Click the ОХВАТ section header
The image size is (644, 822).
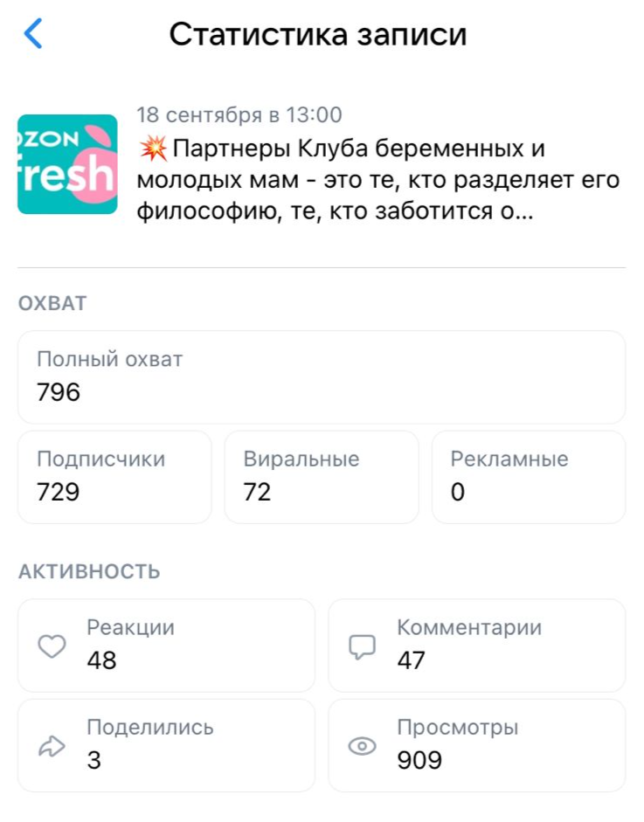click(52, 304)
